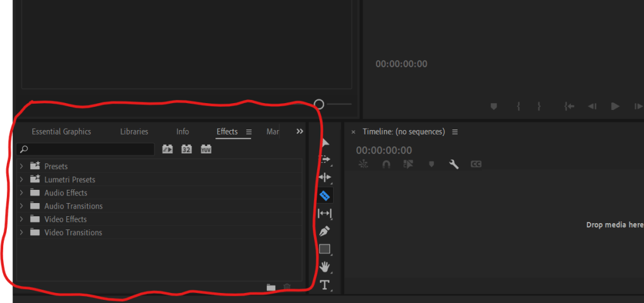Expand the Video Effects folder
The height and width of the screenshot is (303, 644).
[x=21, y=219]
